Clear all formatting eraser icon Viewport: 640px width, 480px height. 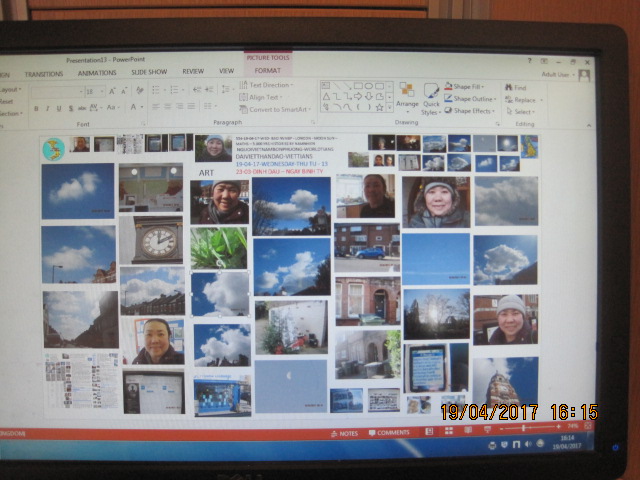140,91
